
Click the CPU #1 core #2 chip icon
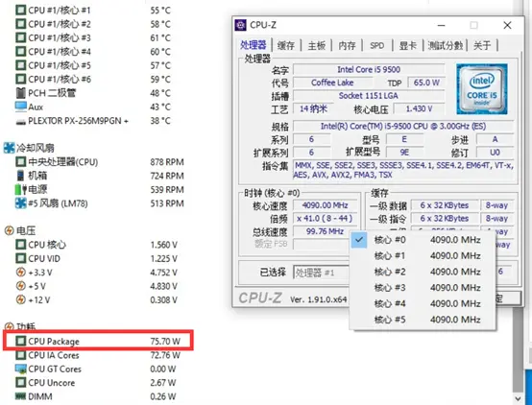(21, 24)
